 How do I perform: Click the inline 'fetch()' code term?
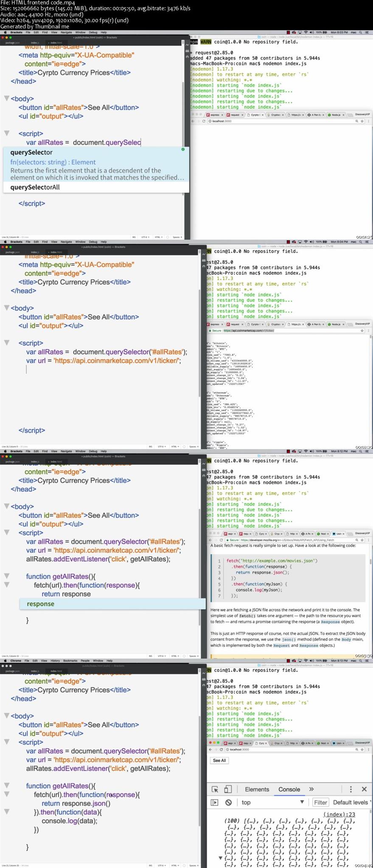click(x=247, y=615)
